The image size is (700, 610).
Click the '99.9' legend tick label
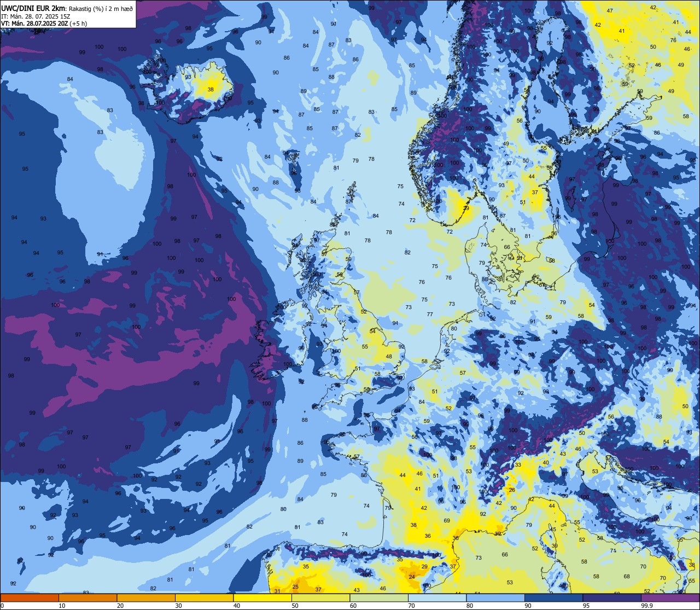coord(647,606)
